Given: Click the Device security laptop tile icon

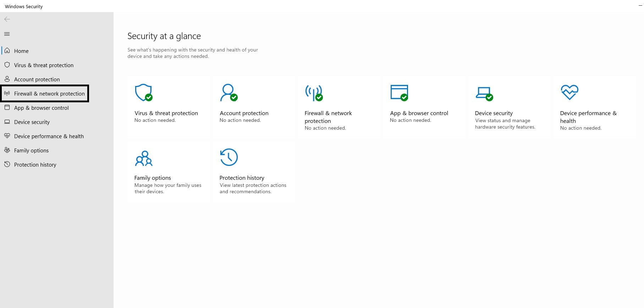Looking at the screenshot, I should pyautogui.click(x=484, y=93).
